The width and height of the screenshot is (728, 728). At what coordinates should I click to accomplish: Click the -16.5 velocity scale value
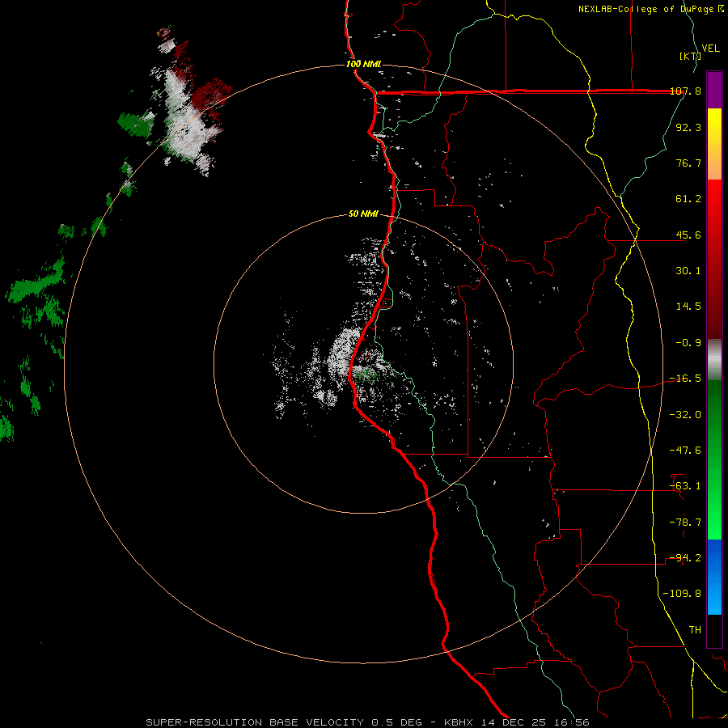[x=685, y=379]
